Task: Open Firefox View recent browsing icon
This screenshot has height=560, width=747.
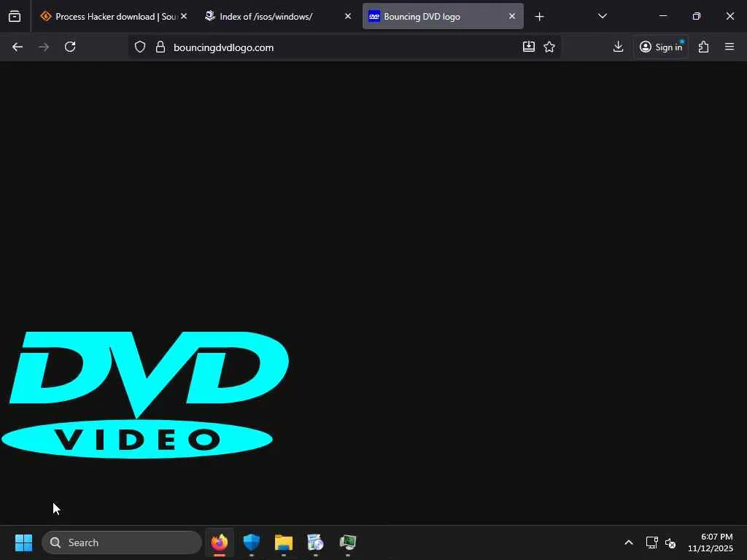Action: 15,16
